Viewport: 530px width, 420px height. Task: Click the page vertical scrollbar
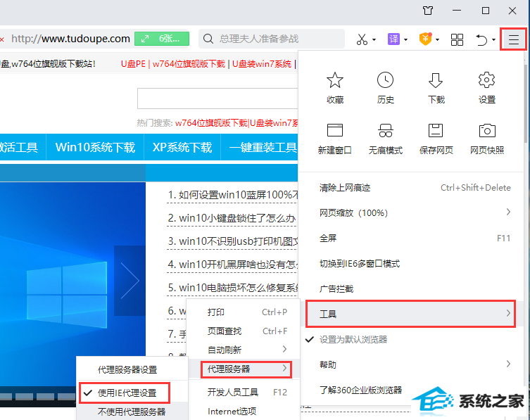[526, 103]
